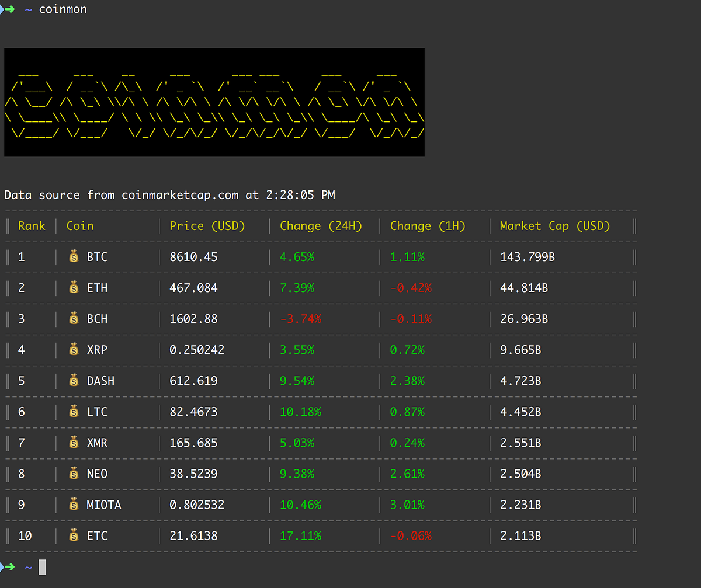Click the red -0.06% 1H change
This screenshot has height=588, width=701.
click(x=411, y=535)
